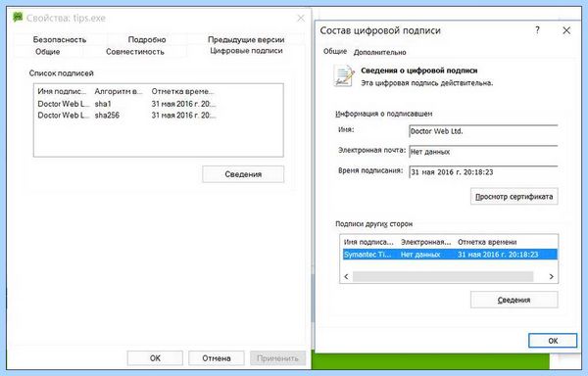Click the sha256 algorithm cell
The height and width of the screenshot is (376, 588).
point(107,116)
